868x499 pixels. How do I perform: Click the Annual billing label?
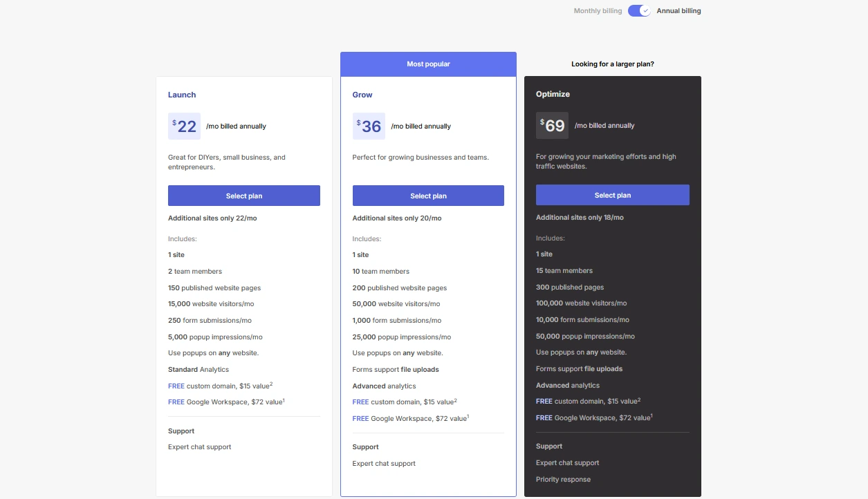678,11
